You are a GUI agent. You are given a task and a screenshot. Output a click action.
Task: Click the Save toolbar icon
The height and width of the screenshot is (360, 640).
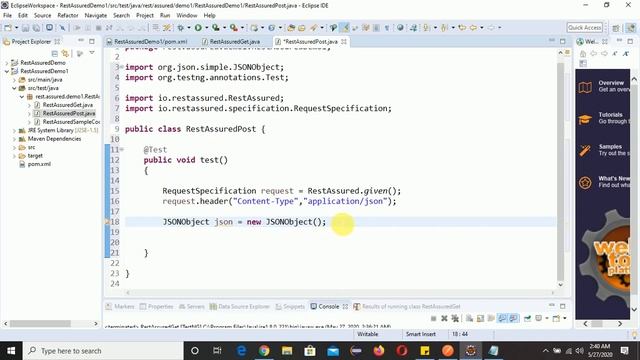(x=25, y=28)
